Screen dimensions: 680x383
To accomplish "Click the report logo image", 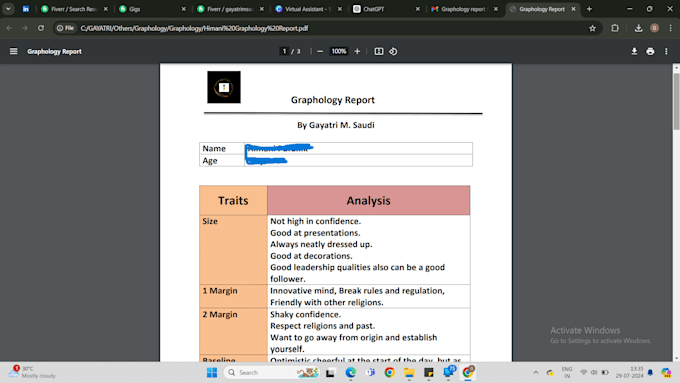I will point(224,87).
